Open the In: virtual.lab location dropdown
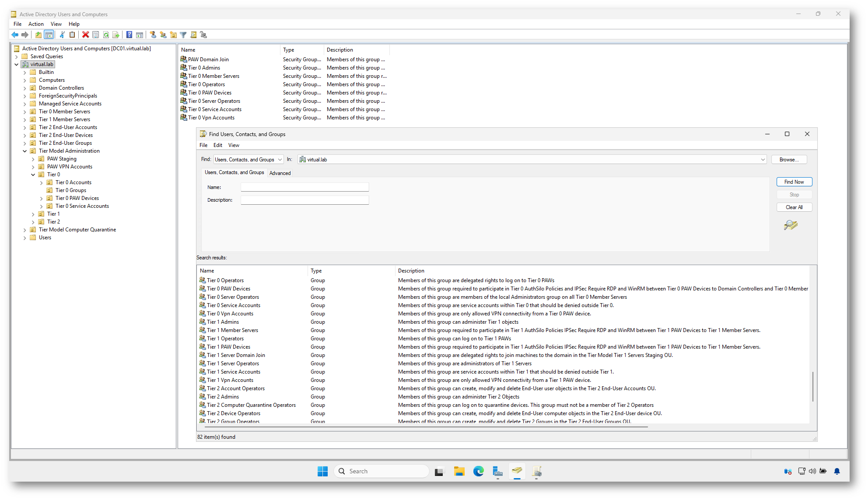868x500 pixels. (x=532, y=160)
